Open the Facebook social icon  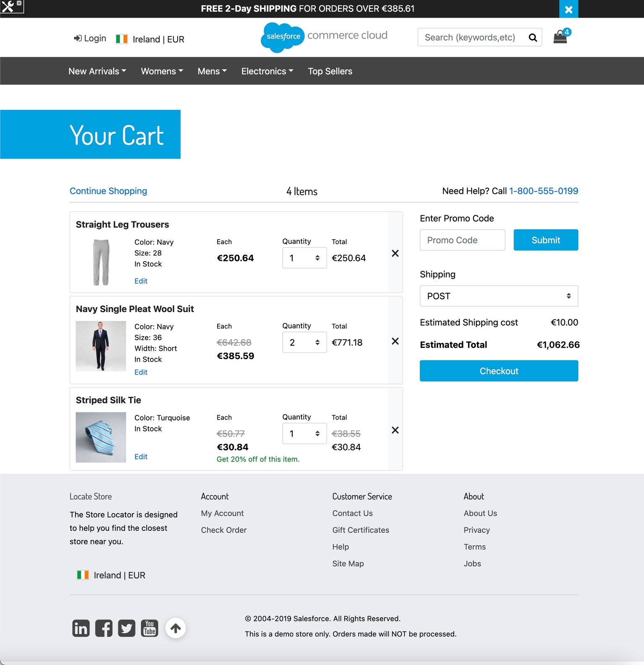coord(104,628)
